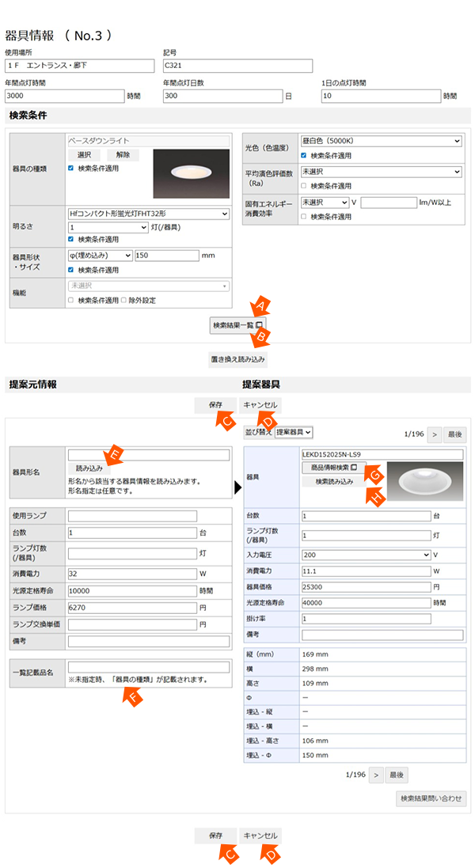The image size is (475, 868).
Task: Open the 並び替え sort dropdown
Action: tap(294, 432)
